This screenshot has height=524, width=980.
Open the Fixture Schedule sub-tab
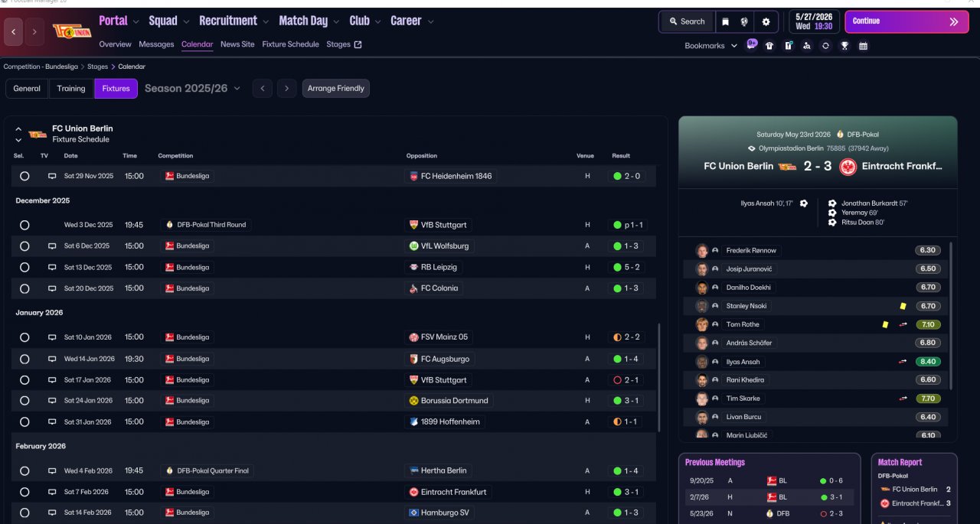coord(290,44)
